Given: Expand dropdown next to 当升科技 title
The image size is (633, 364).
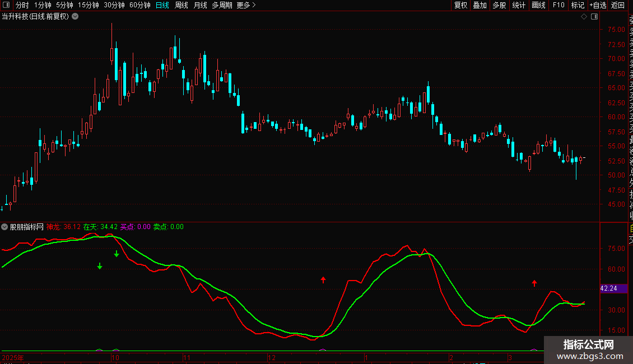Looking at the screenshot, I should coord(75,17).
